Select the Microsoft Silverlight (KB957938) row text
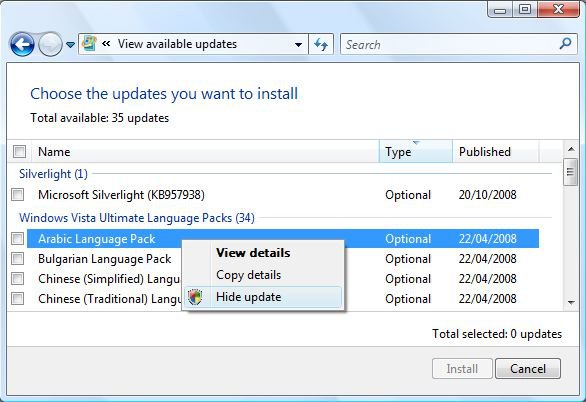The height and width of the screenshot is (402, 586). [x=121, y=195]
